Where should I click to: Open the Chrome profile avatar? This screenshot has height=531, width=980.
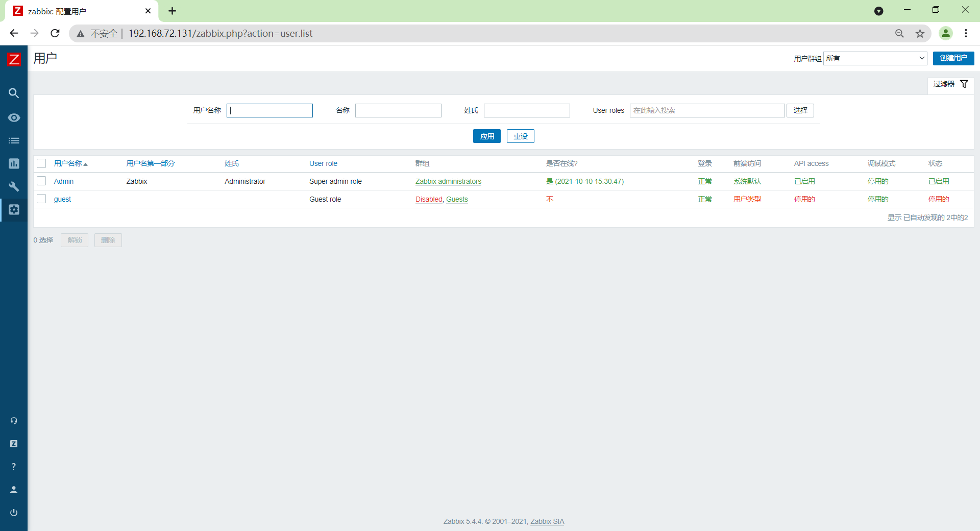(946, 33)
